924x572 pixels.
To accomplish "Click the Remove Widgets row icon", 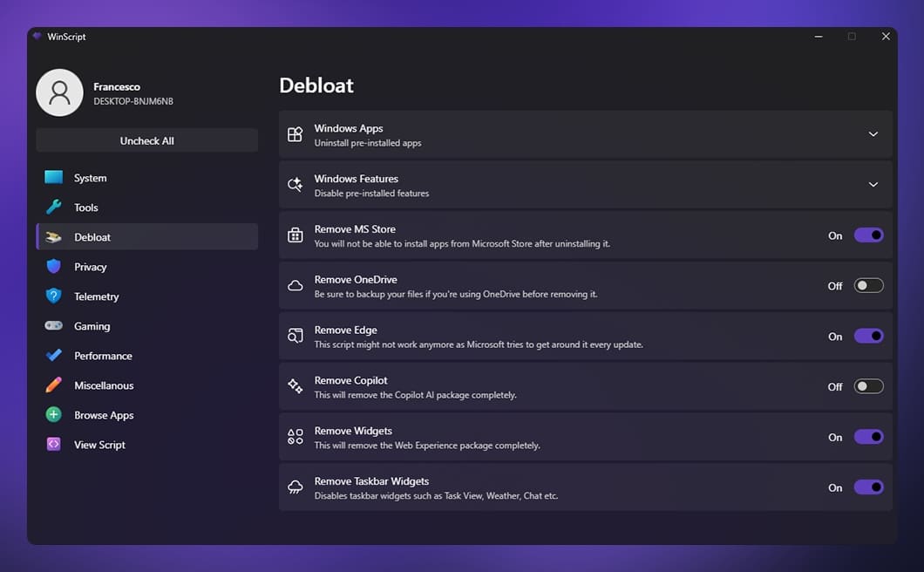I will coord(296,437).
